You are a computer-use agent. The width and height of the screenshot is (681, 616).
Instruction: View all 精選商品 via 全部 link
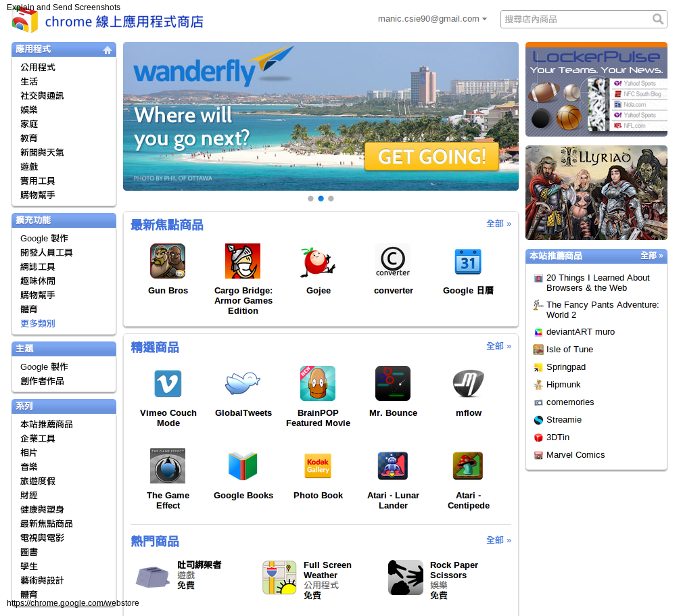tap(498, 346)
